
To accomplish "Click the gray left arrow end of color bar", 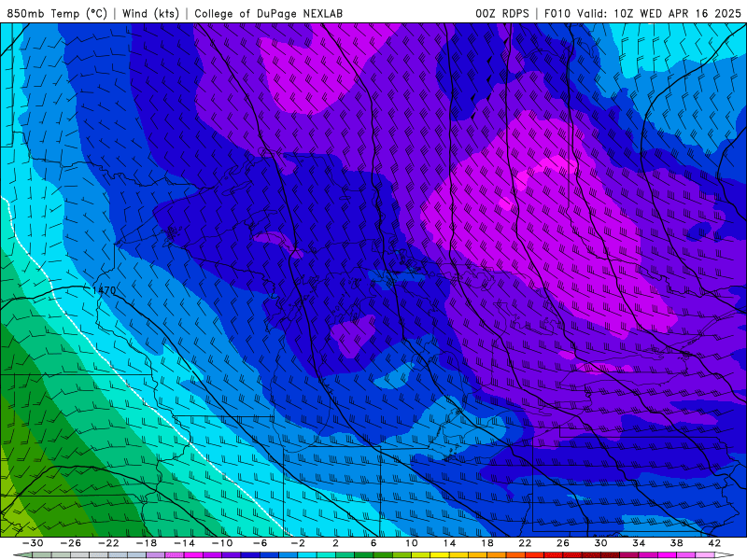I will click(22, 555).
